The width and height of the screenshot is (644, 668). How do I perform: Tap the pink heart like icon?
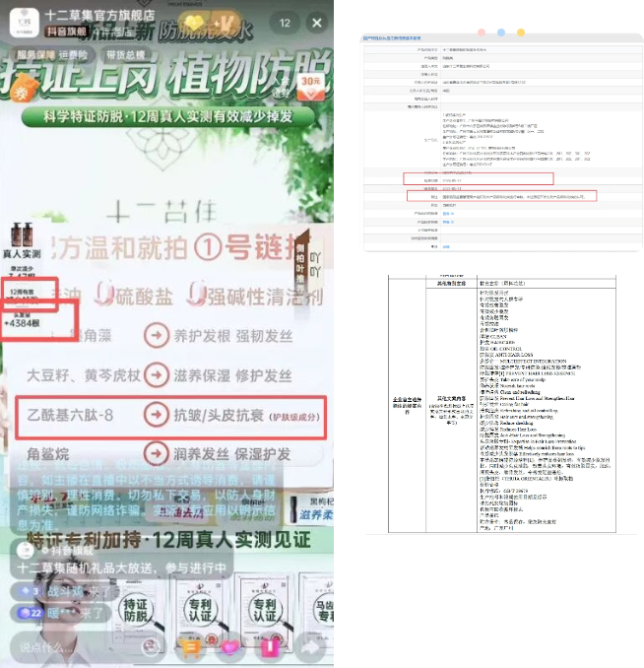click(230, 647)
